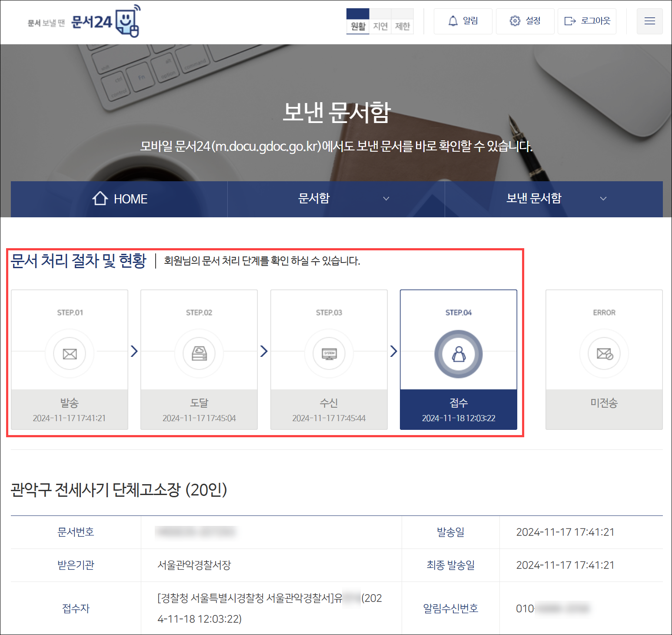Click the STEP.01 envelope icon
This screenshot has height=635, width=672.
pyautogui.click(x=70, y=354)
